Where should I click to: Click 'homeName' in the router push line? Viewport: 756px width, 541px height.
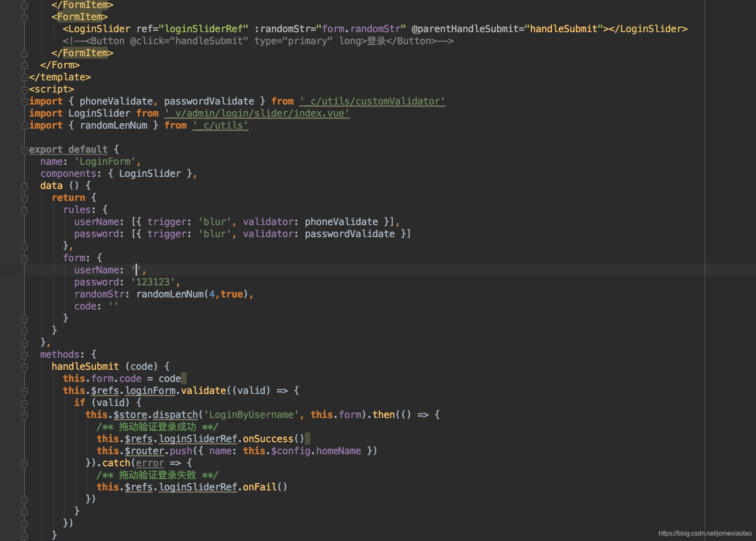339,451
